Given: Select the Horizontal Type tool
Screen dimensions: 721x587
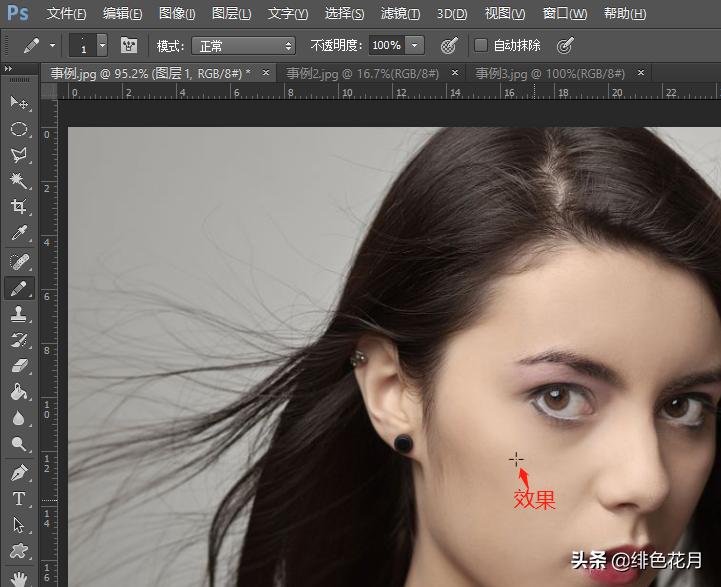Looking at the screenshot, I should 19,498.
